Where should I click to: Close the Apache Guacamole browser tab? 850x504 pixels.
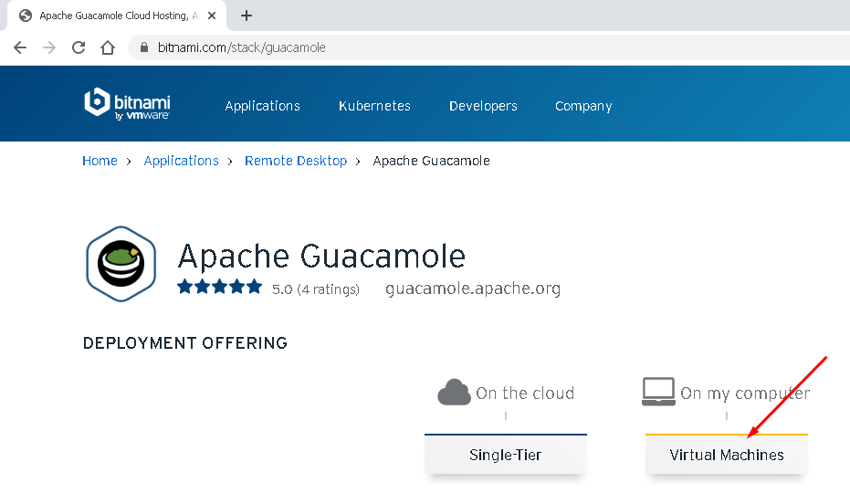coord(212,16)
